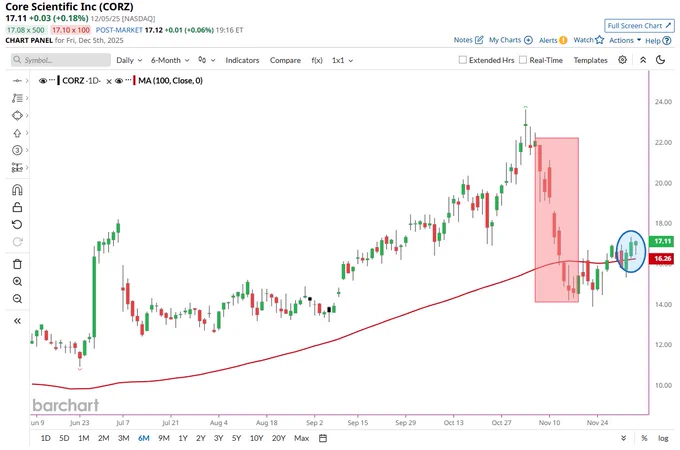680x450 pixels.
Task: Open the Indicators menu
Action: coord(242,60)
